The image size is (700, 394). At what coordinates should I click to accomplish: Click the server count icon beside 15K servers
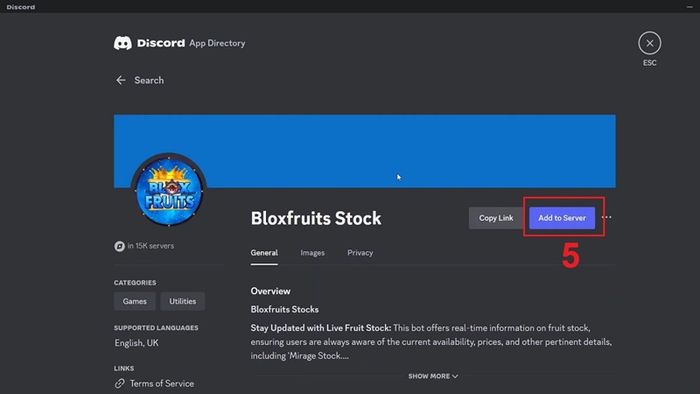[x=119, y=246]
